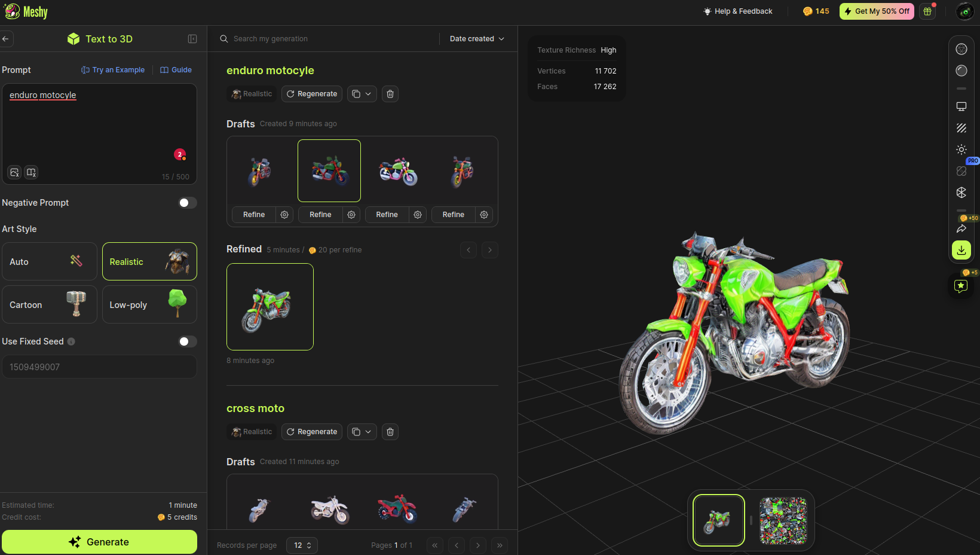Claim the Get My 50% Off offer

[x=877, y=11]
